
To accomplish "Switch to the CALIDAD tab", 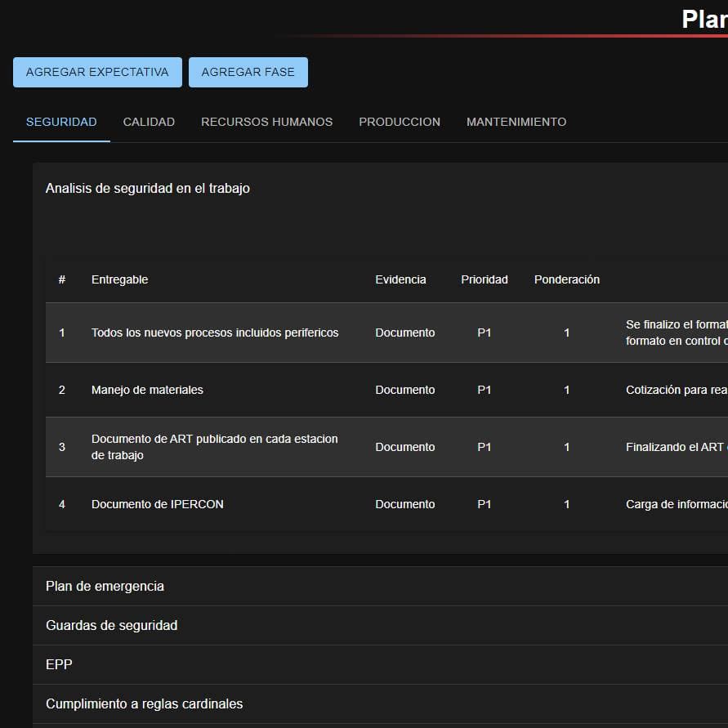I will point(149,122).
